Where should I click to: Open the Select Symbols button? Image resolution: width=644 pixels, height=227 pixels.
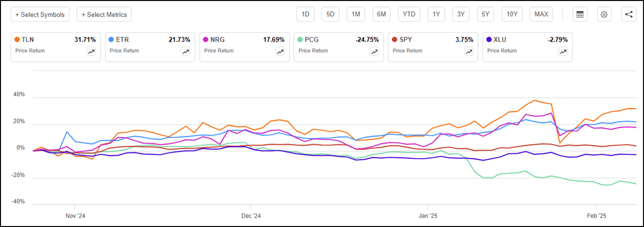tap(40, 15)
